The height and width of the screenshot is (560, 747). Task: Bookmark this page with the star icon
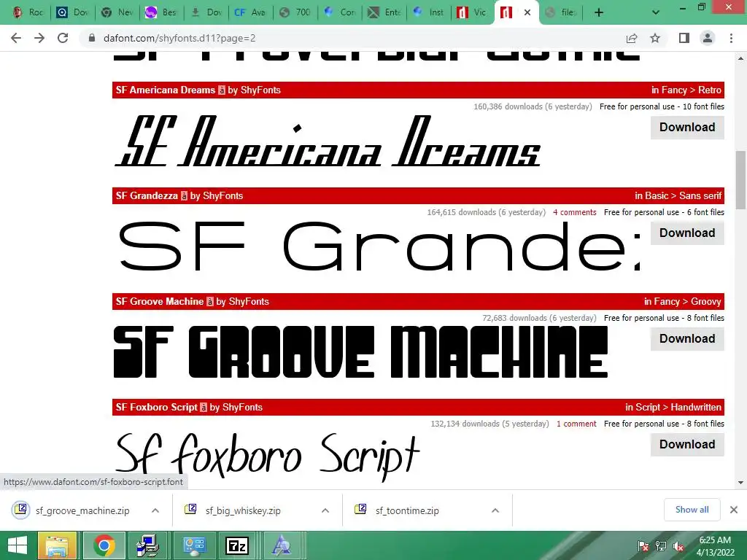[655, 38]
